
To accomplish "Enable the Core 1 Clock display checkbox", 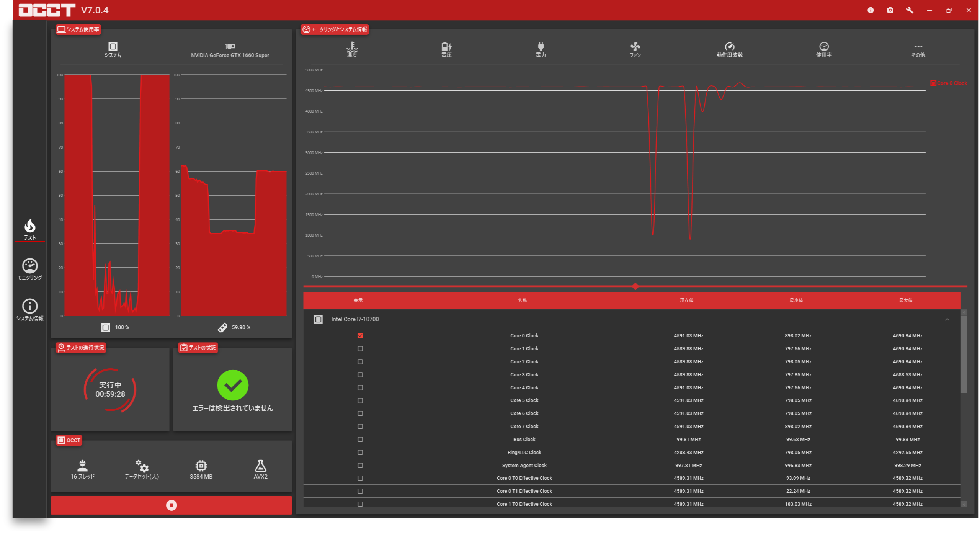I will click(360, 349).
